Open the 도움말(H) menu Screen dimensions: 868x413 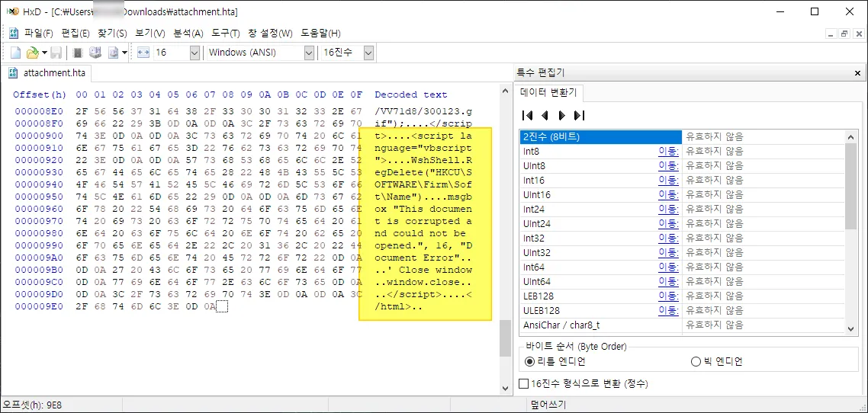tap(320, 34)
